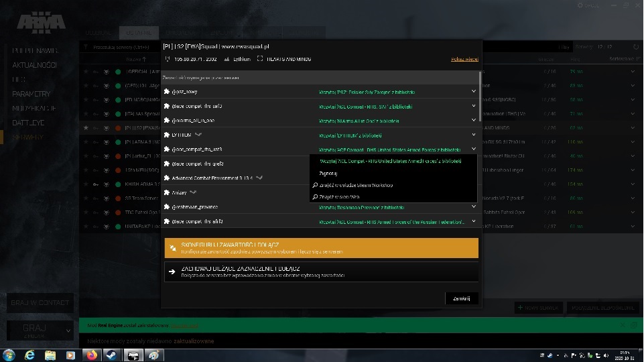The image size is (644, 362).
Task: Toggle favorite star on TDC Patrol Ops row
Action: tap(86, 212)
